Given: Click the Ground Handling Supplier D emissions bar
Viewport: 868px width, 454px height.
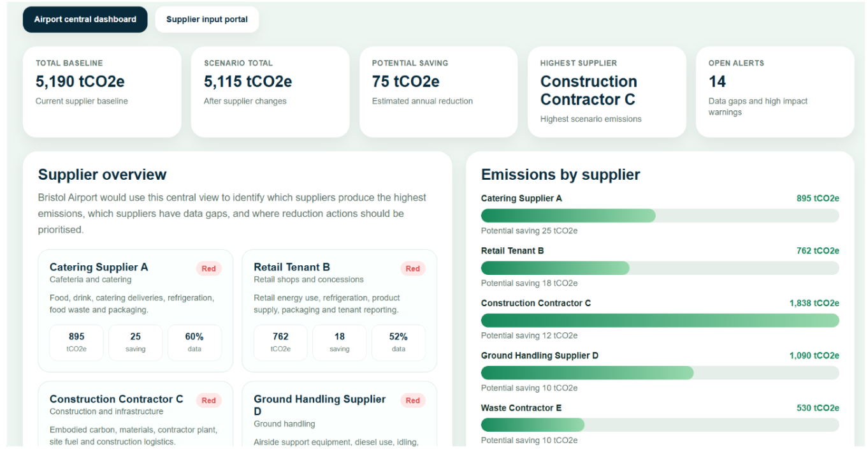Looking at the screenshot, I should 660,372.
